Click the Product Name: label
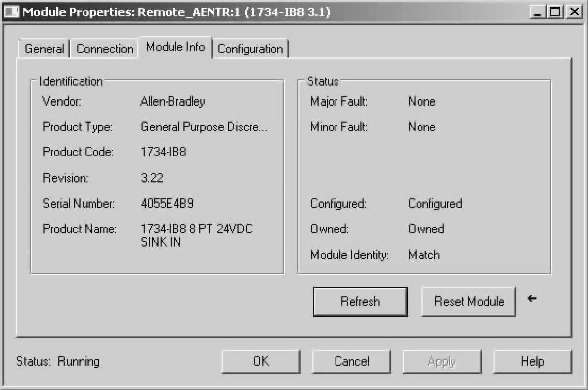 pyautogui.click(x=80, y=229)
